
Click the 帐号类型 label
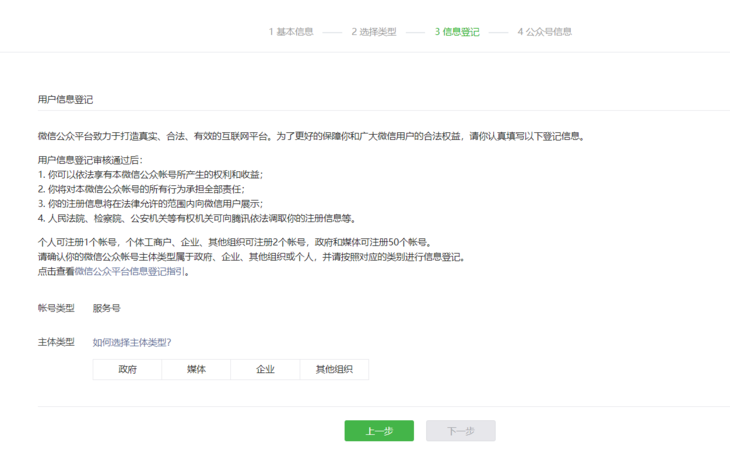[56, 308]
